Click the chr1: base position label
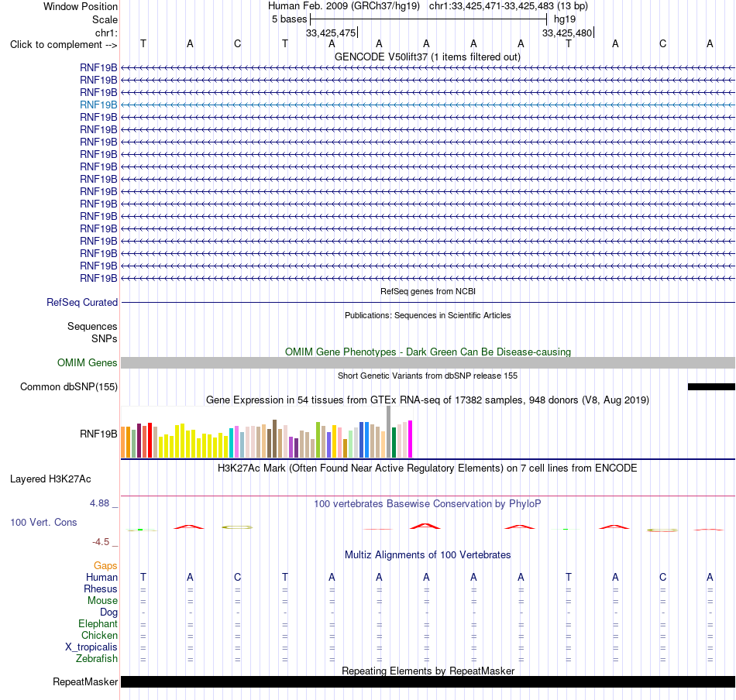This screenshot has height=700, width=736. (106, 33)
